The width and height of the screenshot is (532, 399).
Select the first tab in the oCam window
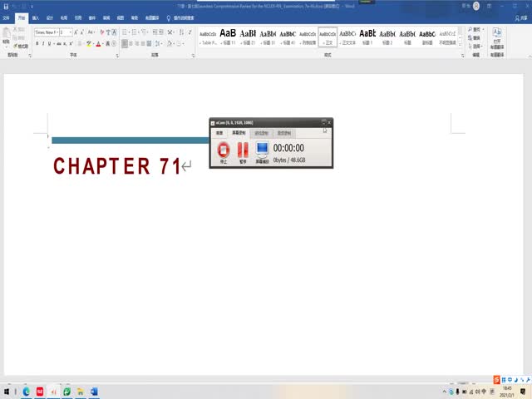point(219,133)
